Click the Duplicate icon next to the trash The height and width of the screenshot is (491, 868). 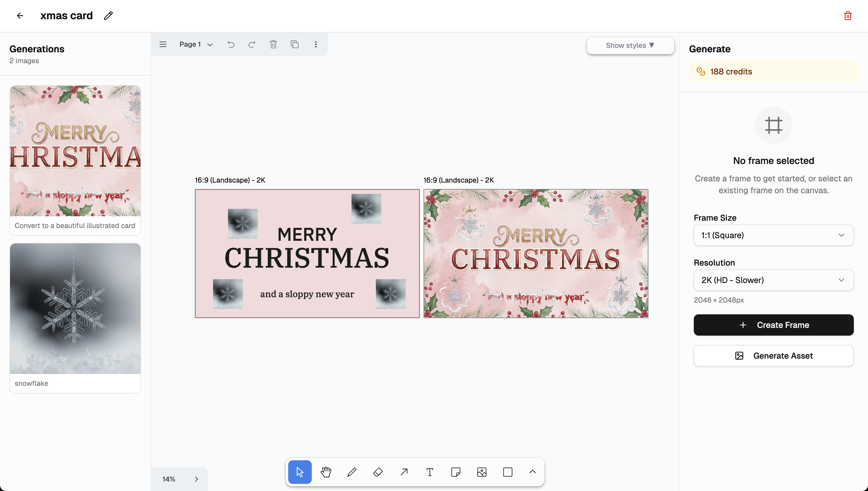(x=295, y=44)
